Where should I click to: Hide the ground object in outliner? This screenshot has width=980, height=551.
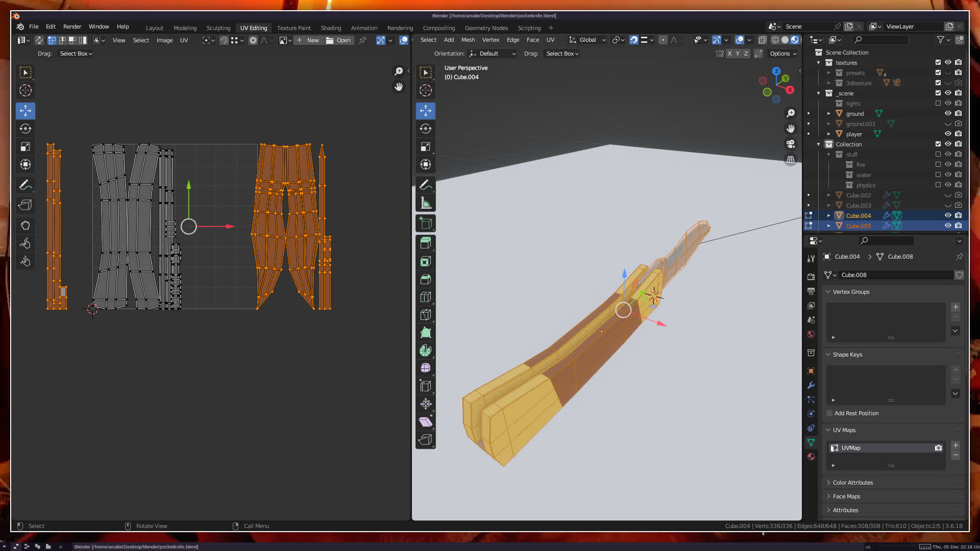(948, 113)
